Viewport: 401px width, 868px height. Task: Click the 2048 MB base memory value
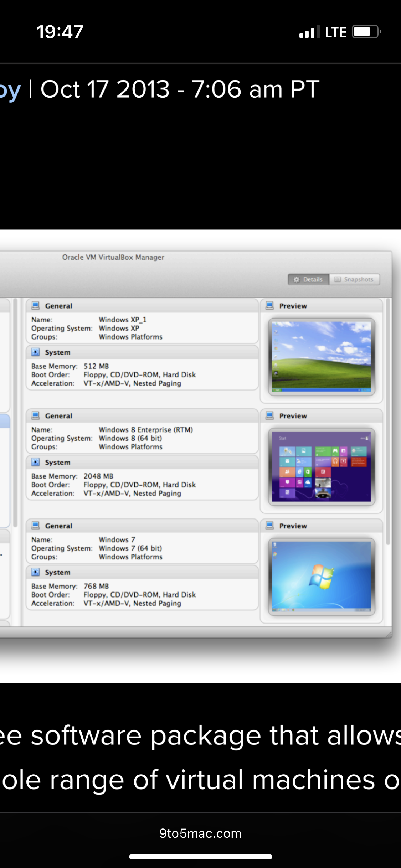(x=98, y=476)
